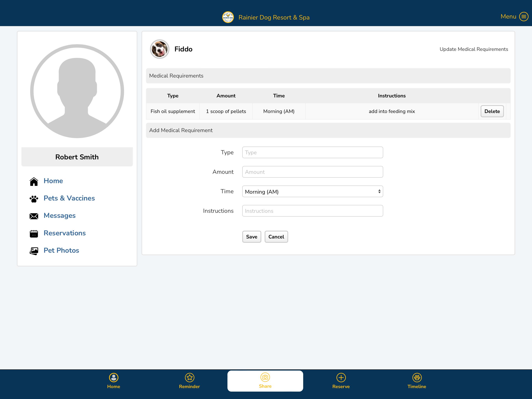Click into the Instructions input field
The width and height of the screenshot is (532, 399).
click(x=312, y=211)
